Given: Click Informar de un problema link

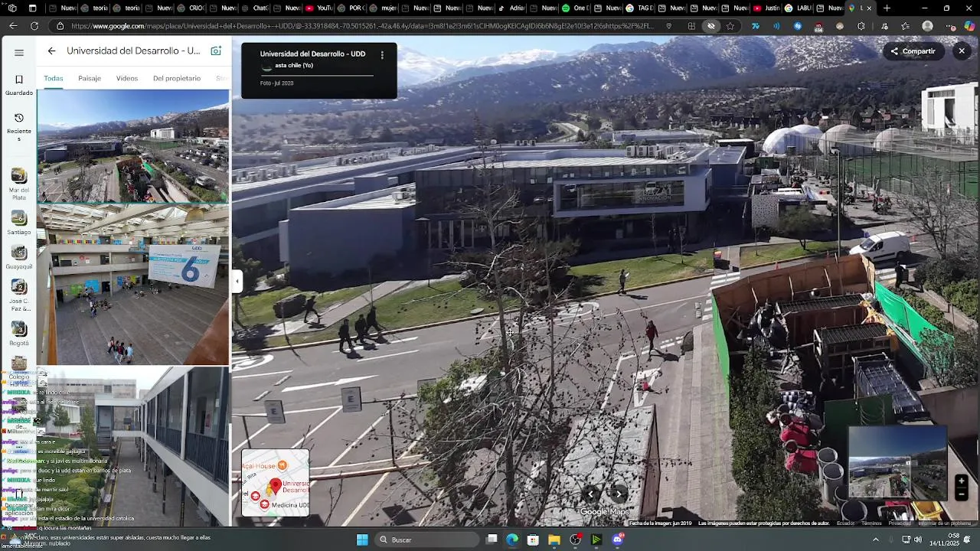Looking at the screenshot, I should tap(944, 523).
